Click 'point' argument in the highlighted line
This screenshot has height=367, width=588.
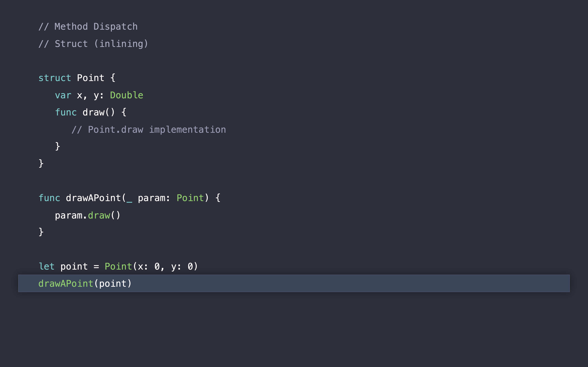[x=113, y=283]
